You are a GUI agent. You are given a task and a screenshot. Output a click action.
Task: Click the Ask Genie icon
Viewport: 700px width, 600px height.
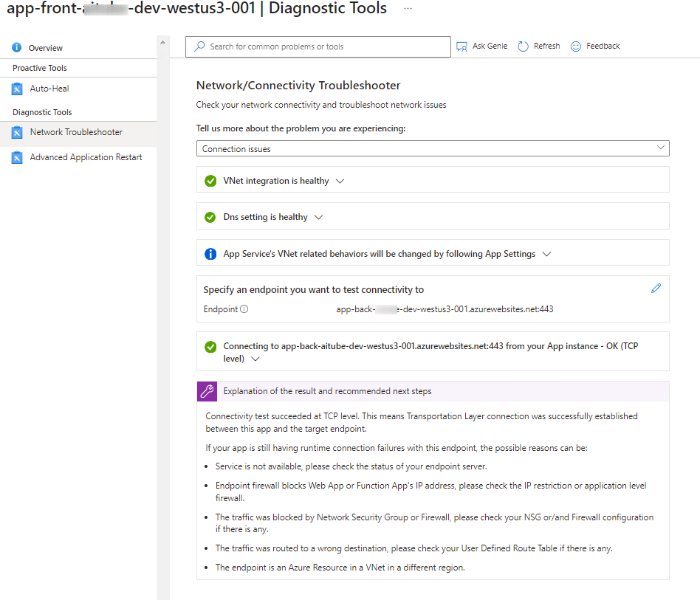point(462,46)
